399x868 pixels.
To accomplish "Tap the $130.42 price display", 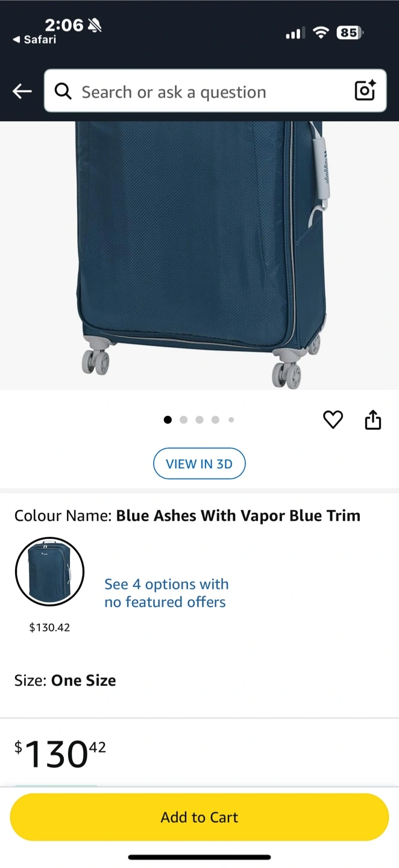I will point(60,753).
